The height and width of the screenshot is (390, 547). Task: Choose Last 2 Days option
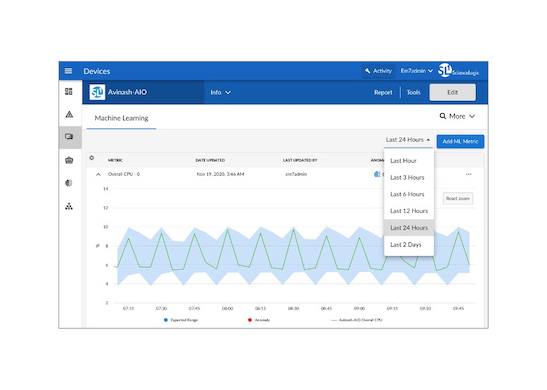409,245
